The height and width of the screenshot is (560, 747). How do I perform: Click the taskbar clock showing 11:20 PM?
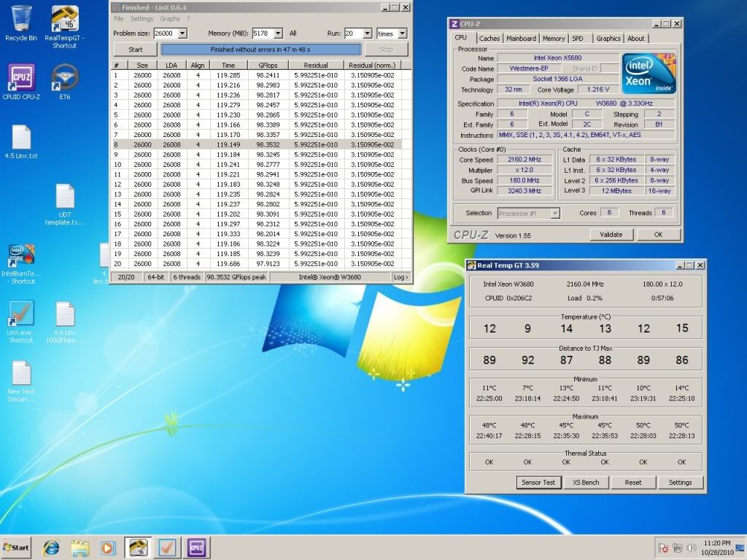pos(717,548)
